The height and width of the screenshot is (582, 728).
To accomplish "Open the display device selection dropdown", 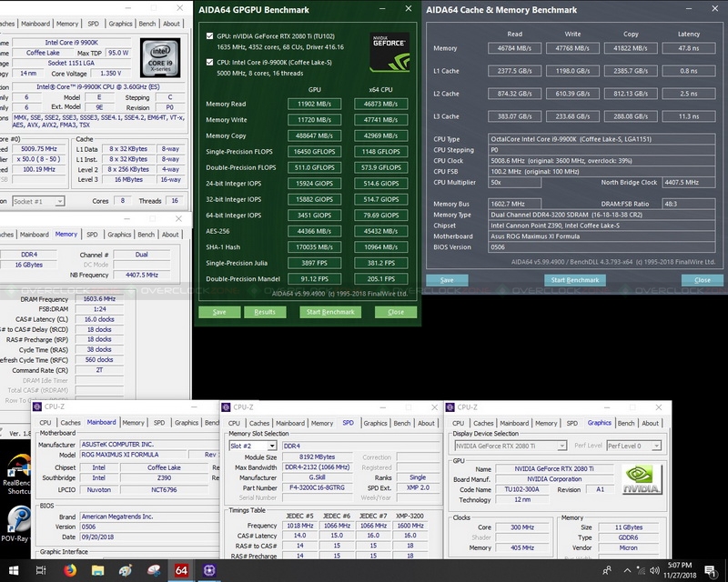I will 510,446.
